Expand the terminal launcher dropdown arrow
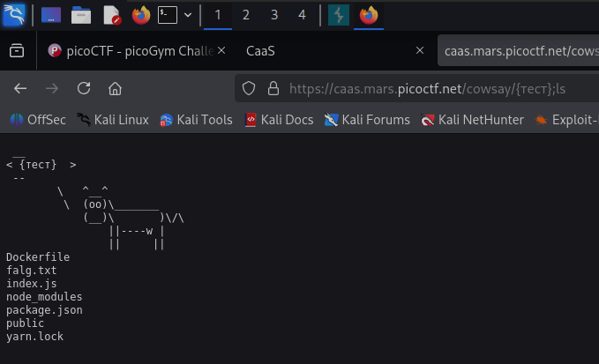Screen dimensions: 599x364 pos(188,15)
